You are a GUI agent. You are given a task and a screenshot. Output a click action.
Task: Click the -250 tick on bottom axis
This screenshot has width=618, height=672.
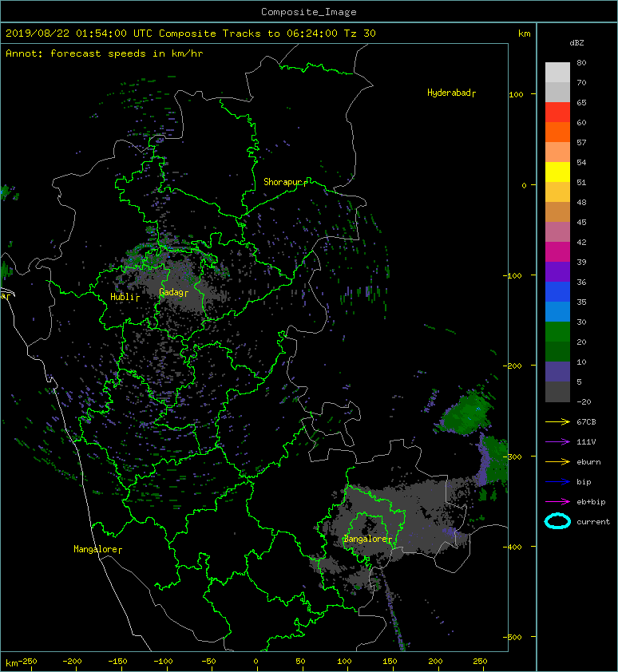[27, 662]
